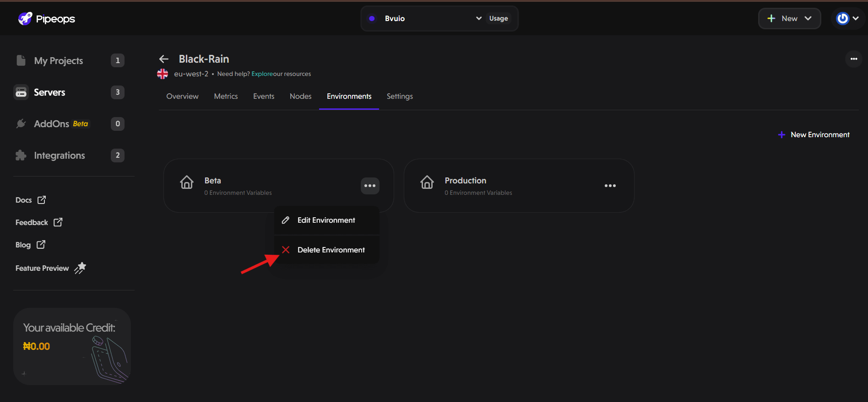Expand the profile power icon menu
The width and height of the screenshot is (868, 402).
(x=847, y=18)
